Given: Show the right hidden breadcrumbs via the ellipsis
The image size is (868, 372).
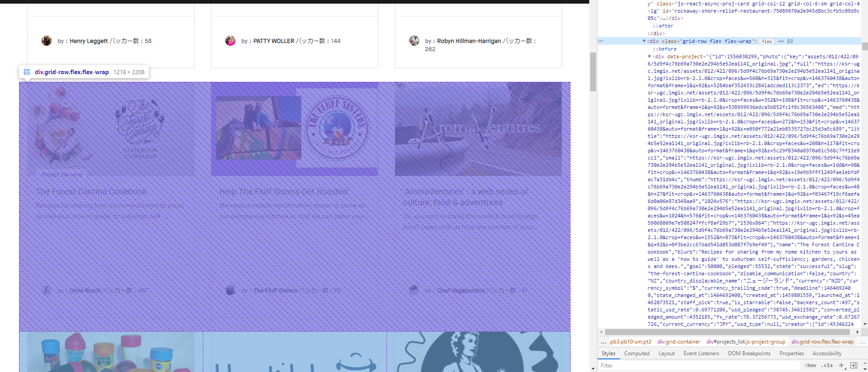Looking at the screenshot, I should [863, 342].
